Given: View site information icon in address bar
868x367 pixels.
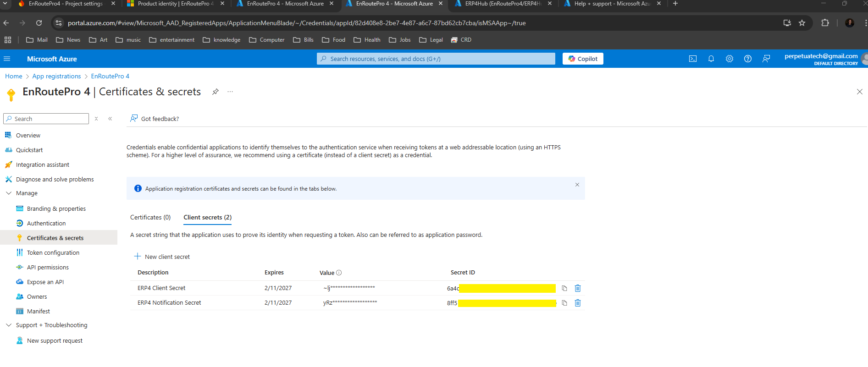Looking at the screenshot, I should [58, 23].
